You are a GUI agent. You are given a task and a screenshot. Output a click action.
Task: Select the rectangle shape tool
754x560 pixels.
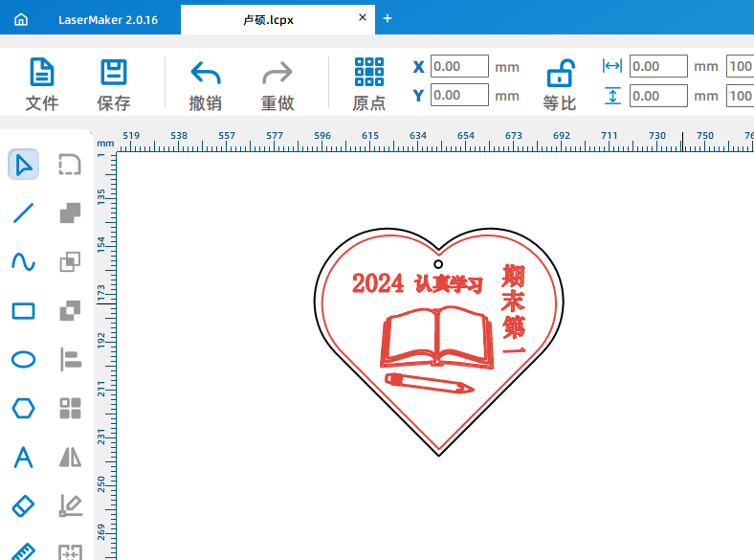click(x=23, y=310)
